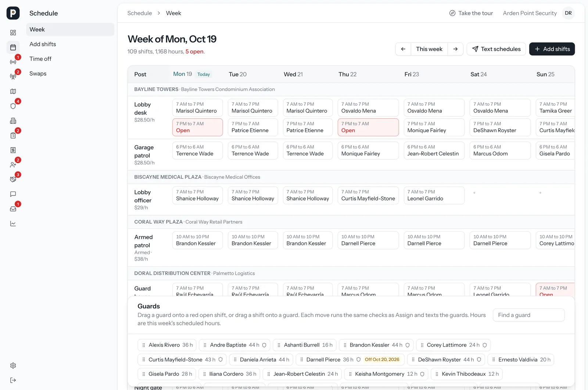
Task: Click This week button
Action: (x=429, y=49)
